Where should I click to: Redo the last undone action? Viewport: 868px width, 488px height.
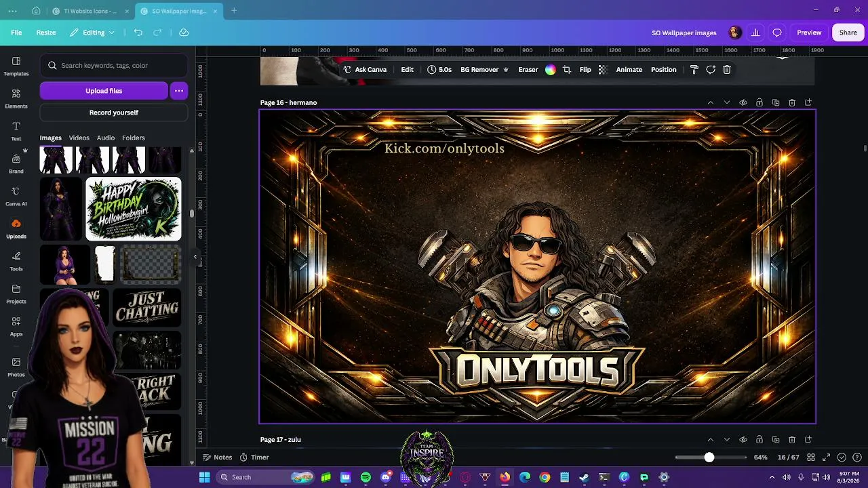tap(157, 33)
